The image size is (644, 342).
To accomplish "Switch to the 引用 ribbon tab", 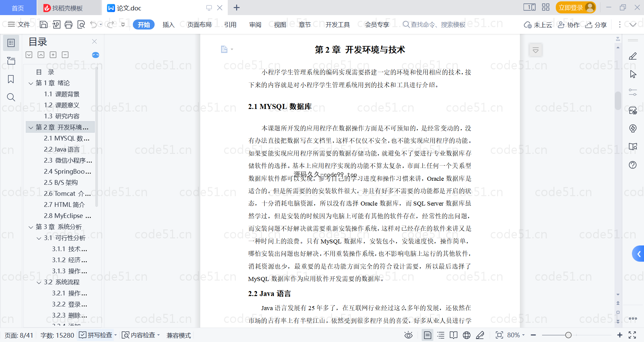I will (230, 24).
